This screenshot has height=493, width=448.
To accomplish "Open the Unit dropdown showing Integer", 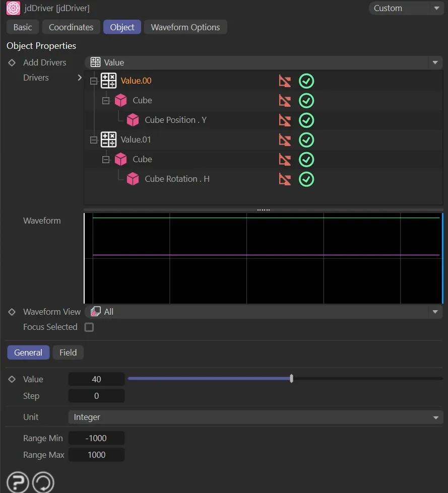I will pyautogui.click(x=254, y=417).
